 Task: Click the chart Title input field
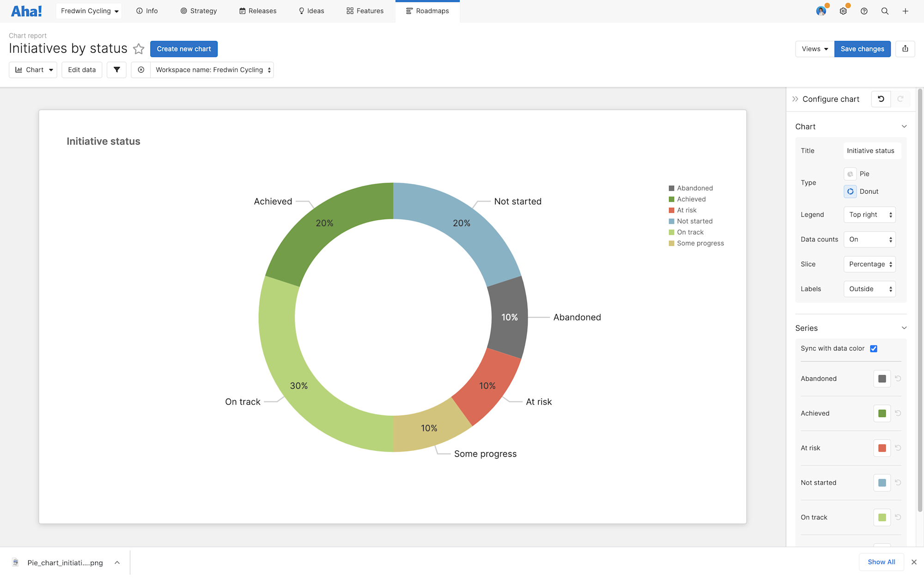point(871,151)
